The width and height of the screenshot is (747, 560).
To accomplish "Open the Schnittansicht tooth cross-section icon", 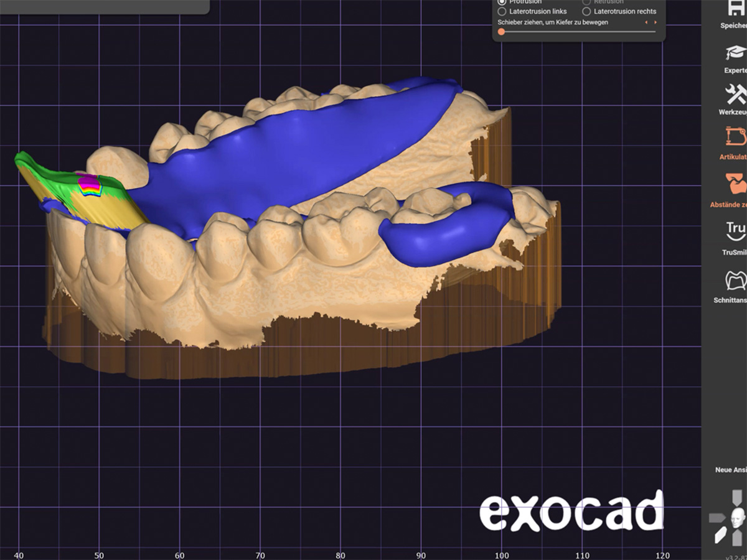I will (736, 280).
